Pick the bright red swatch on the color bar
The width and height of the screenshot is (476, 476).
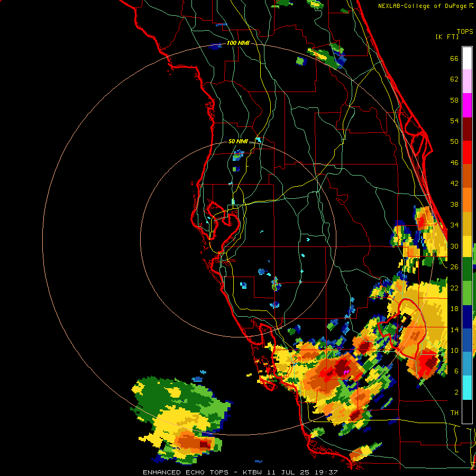467,152
